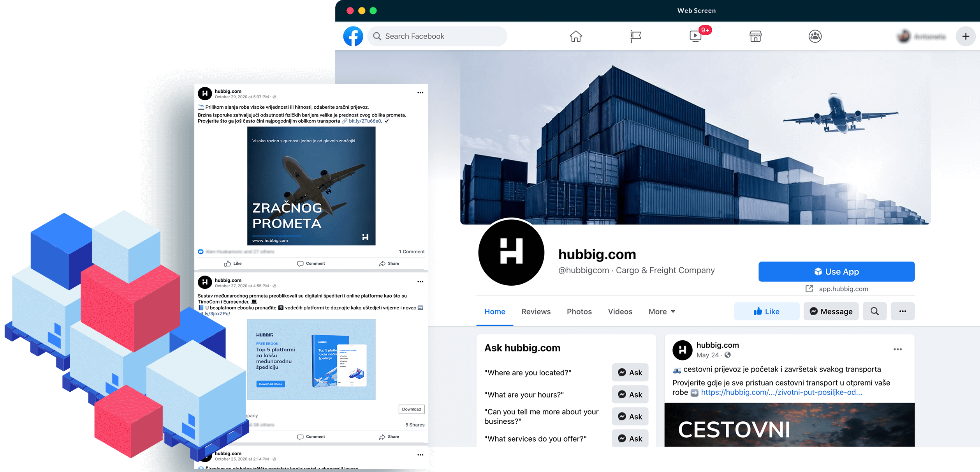The image size is (980, 472).
Task: Open options on October 29 post
Action: [420, 93]
